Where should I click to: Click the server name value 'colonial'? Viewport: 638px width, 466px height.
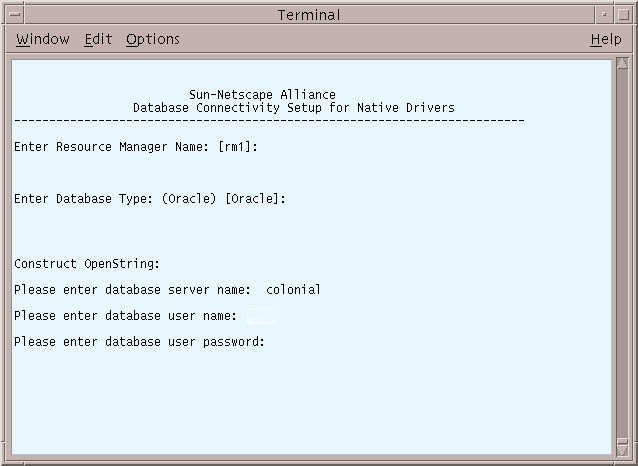pyautogui.click(x=293, y=290)
